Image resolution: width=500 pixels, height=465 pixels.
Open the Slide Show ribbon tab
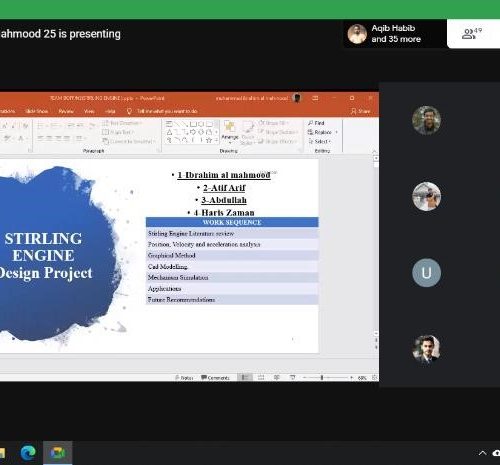[x=37, y=111]
